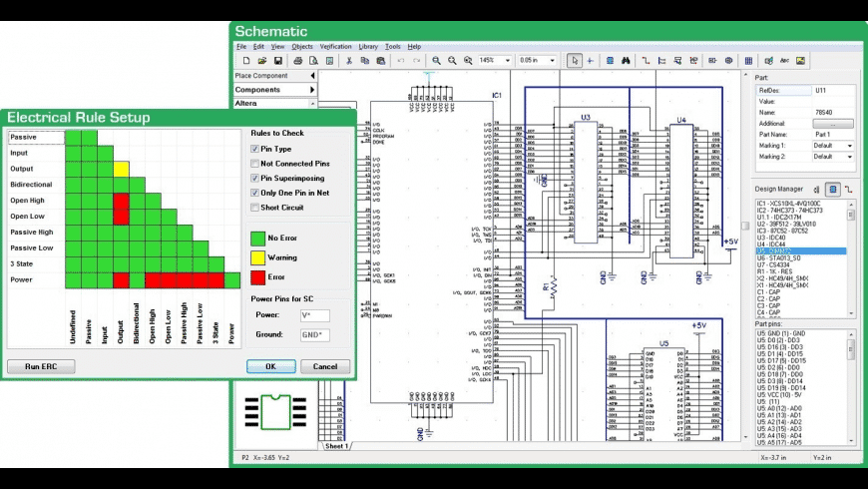Switch Design Manager to components view icon
The image size is (868, 489).
(x=832, y=190)
